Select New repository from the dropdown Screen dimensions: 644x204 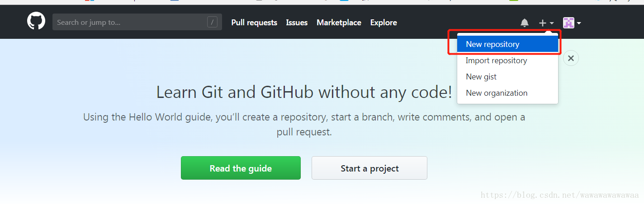(507, 44)
